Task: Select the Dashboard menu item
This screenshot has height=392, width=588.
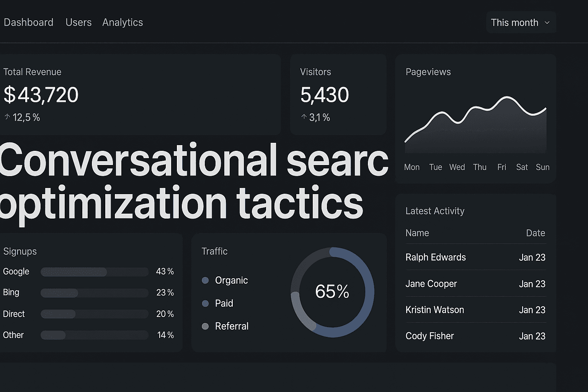Action: [29, 22]
